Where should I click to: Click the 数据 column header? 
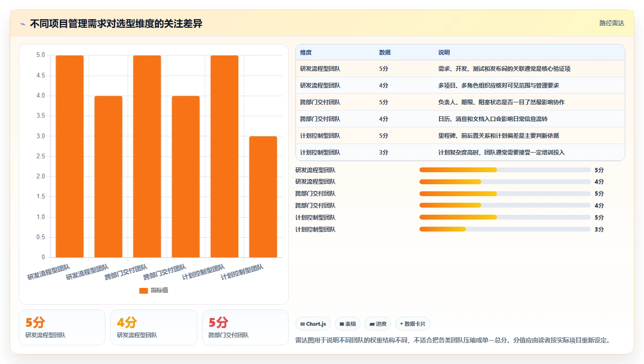click(385, 53)
